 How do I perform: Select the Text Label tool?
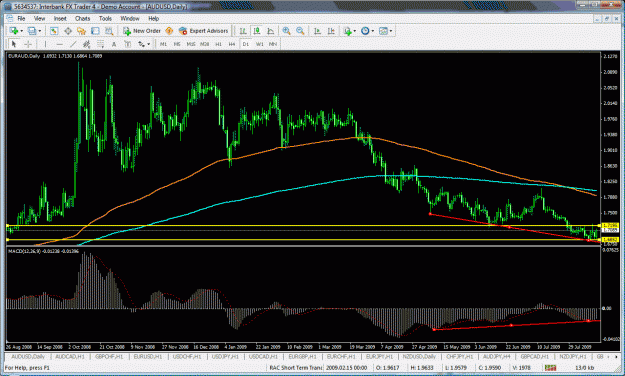coord(128,44)
